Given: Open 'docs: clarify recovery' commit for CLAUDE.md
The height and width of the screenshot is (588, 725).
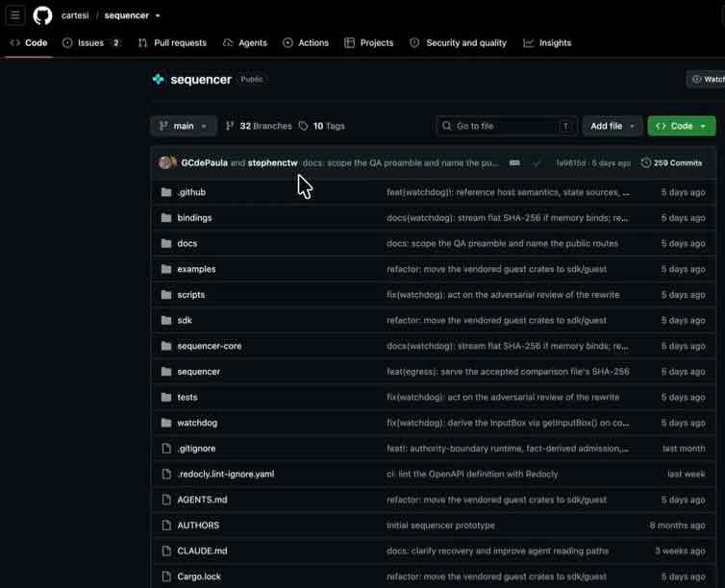Looking at the screenshot, I should (x=497, y=551).
